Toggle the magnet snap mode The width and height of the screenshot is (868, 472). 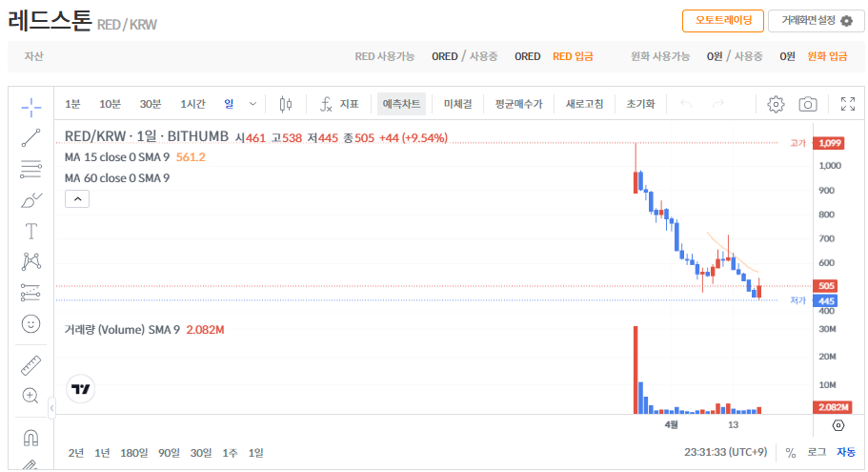tap(31, 438)
